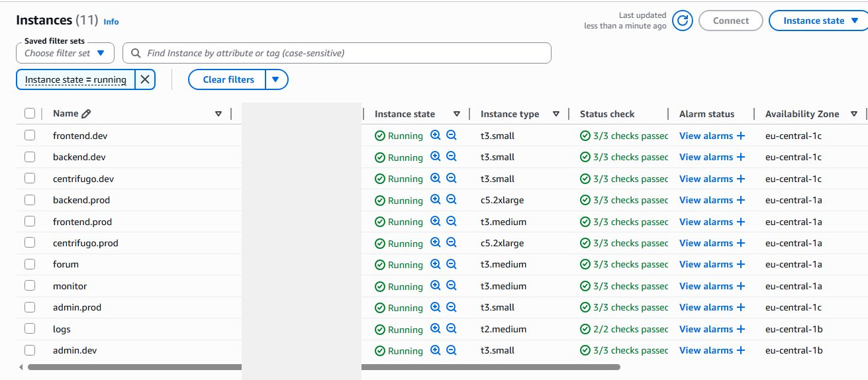Zoom out filter icon for backend.prod row

(452, 199)
